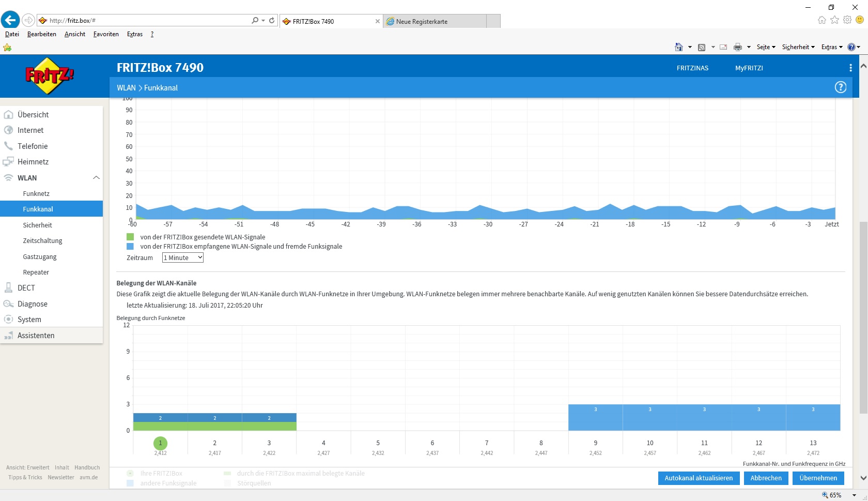Open the FRITZINAS link
The width and height of the screenshot is (868, 501).
click(x=692, y=68)
